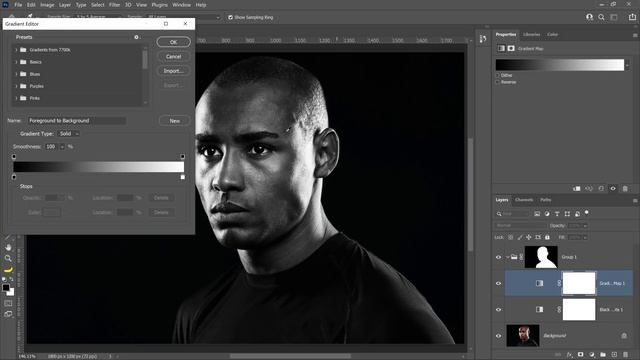Click OK in Gradient Editor
Screen dimensions: 640x360
coord(173,42)
